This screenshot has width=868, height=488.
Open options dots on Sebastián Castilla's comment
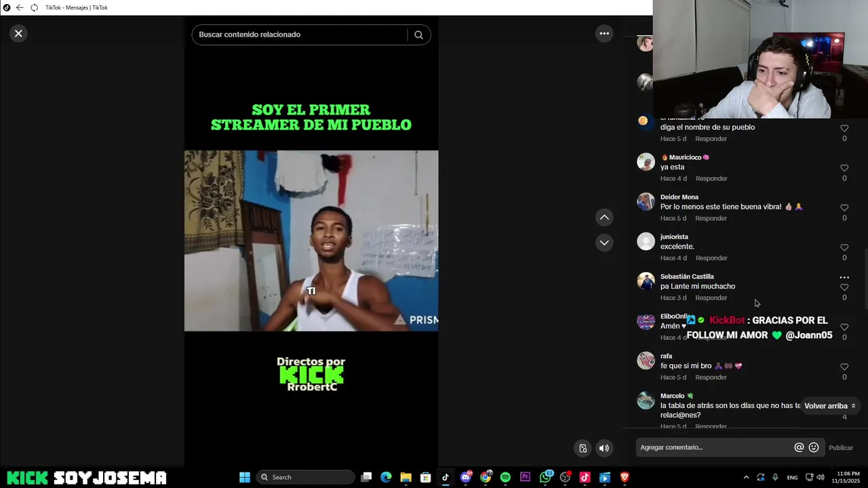pyautogui.click(x=844, y=277)
